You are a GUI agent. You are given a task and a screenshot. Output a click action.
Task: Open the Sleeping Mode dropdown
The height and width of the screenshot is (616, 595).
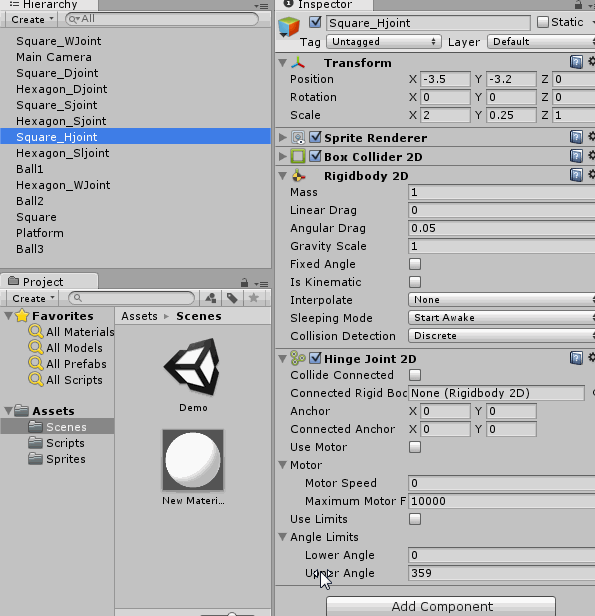[502, 317]
